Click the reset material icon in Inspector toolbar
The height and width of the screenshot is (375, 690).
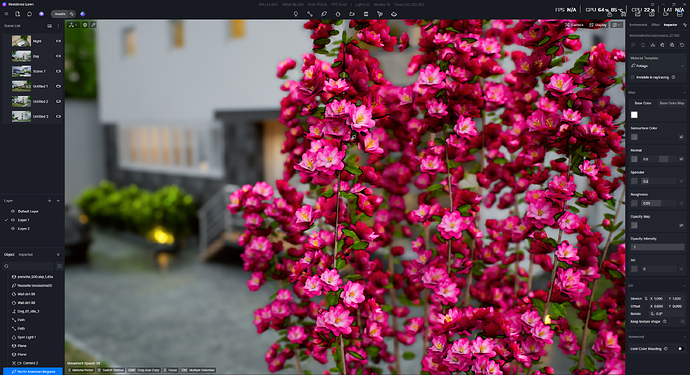pos(682,45)
